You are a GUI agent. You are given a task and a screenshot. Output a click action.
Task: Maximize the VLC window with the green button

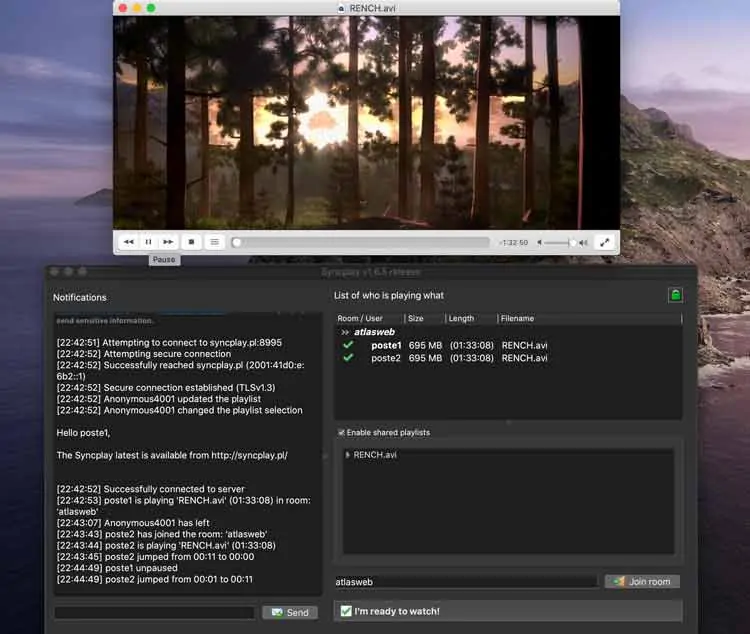click(151, 8)
